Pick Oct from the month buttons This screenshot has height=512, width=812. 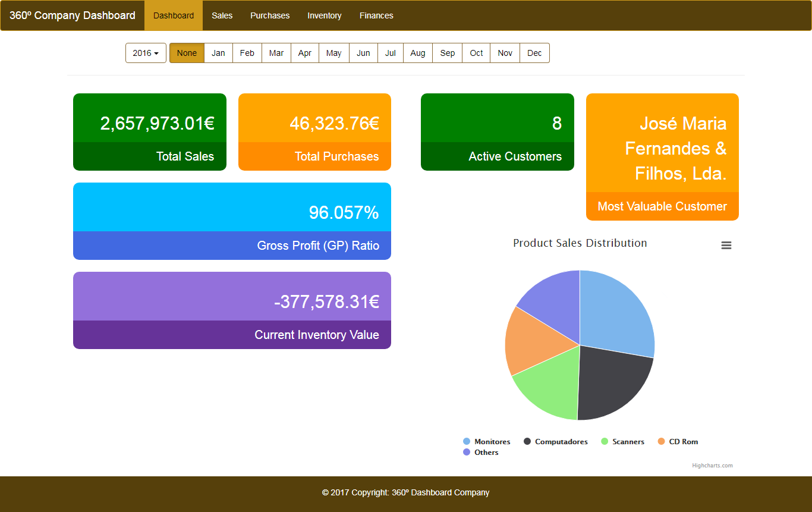click(x=476, y=53)
